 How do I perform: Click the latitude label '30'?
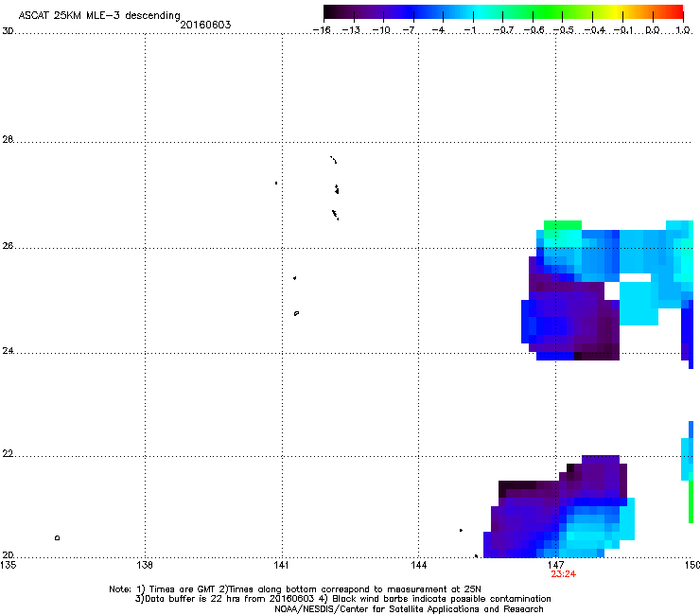point(8,31)
